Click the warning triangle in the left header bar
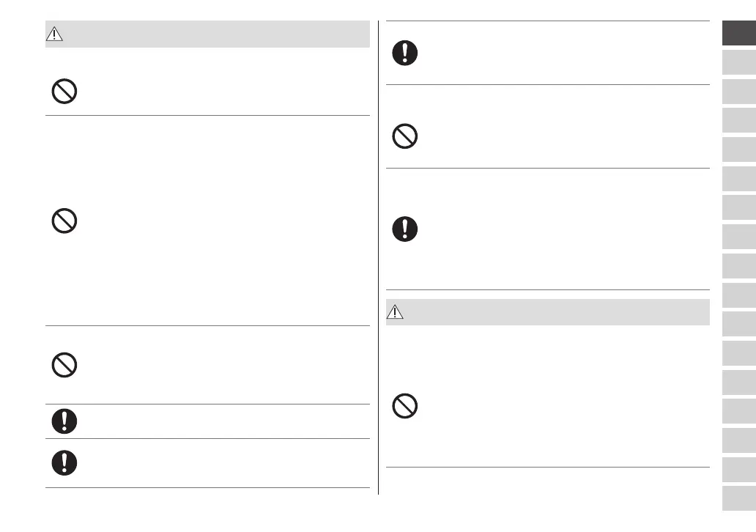This screenshot has height=532, width=756. [x=55, y=34]
